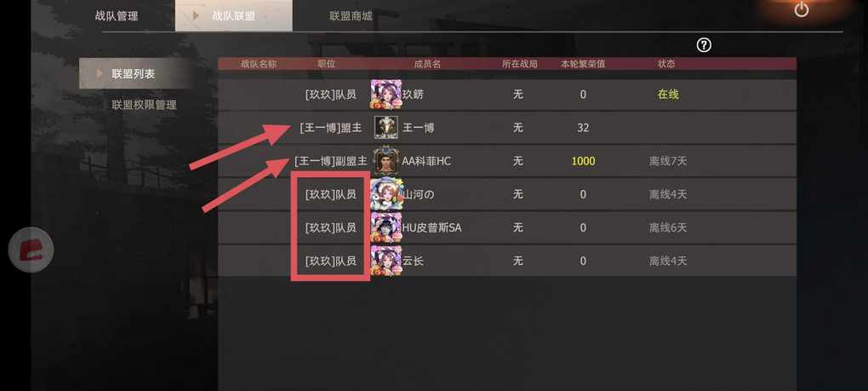
Task: Select 山河の's avatar
Action: pos(385,194)
